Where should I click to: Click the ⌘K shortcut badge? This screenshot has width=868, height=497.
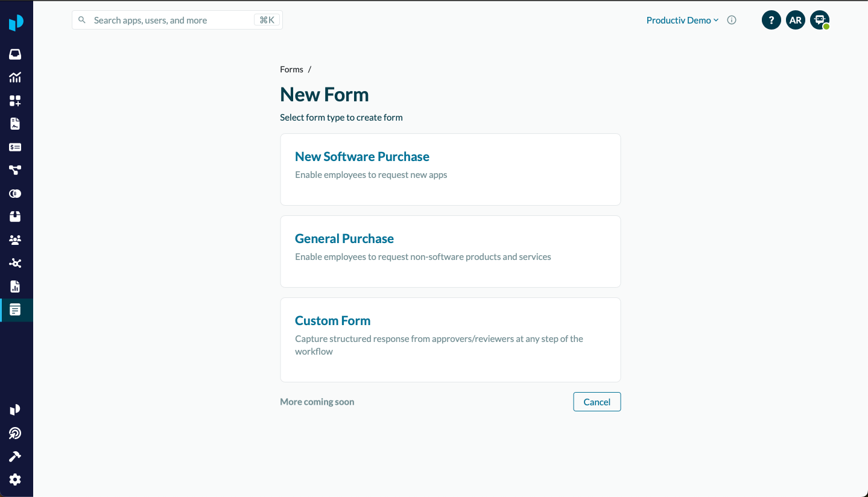(267, 20)
